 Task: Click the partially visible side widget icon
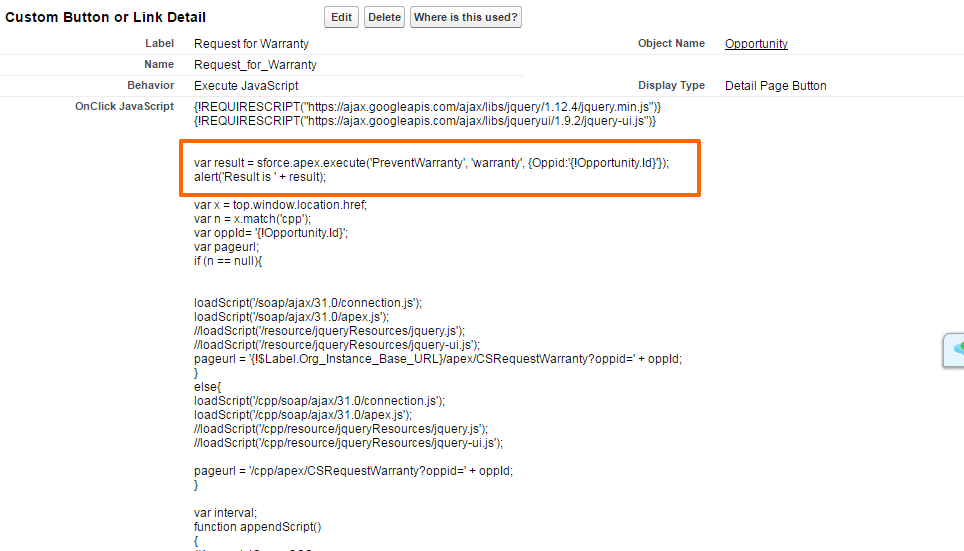point(955,351)
